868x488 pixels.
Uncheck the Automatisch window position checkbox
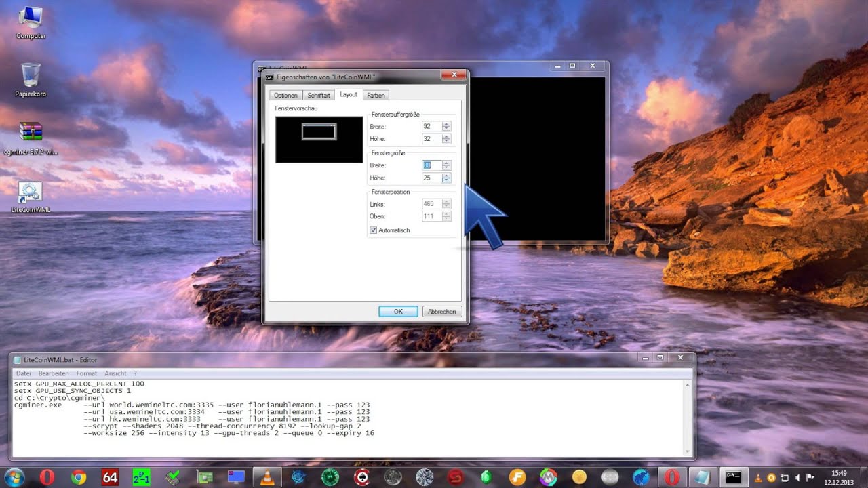click(373, 230)
